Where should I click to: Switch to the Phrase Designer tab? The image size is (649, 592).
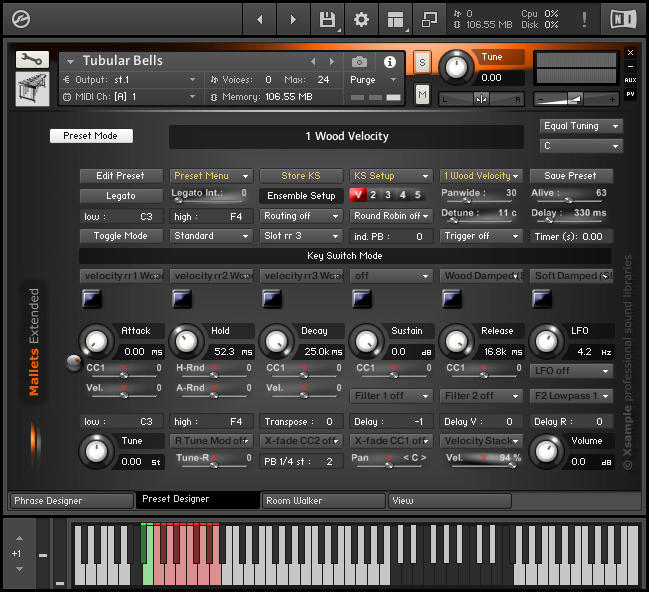71,501
